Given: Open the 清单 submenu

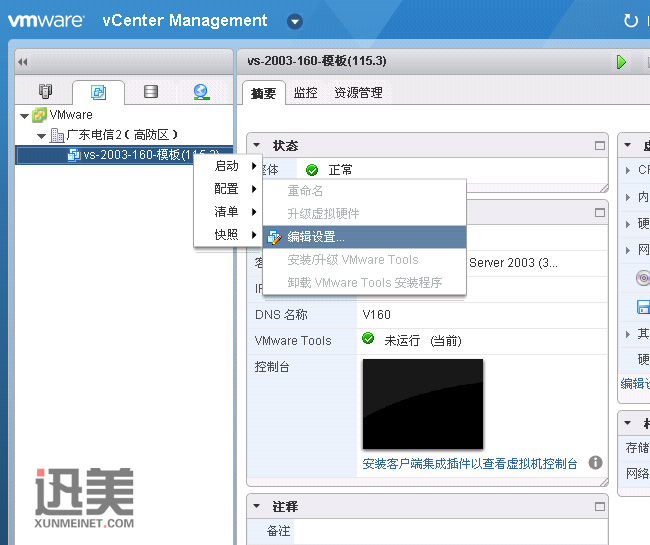Looking at the screenshot, I should 227,212.
